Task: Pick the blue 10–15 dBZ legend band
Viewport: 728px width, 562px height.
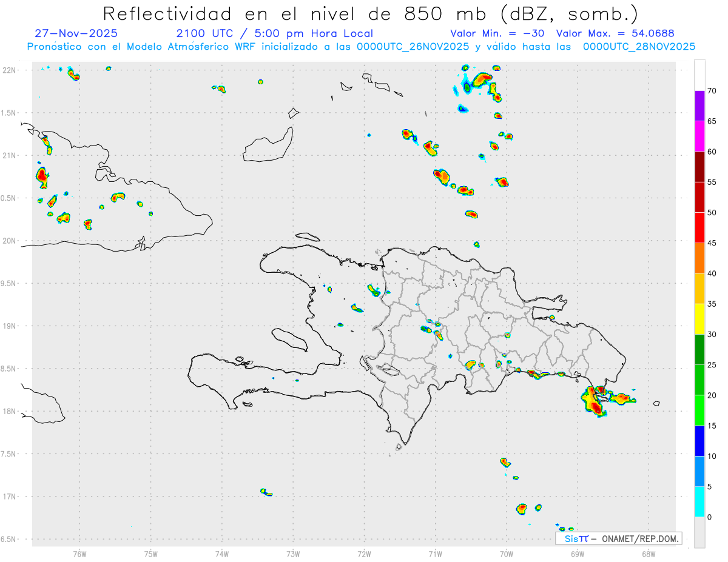Action: tap(699, 441)
